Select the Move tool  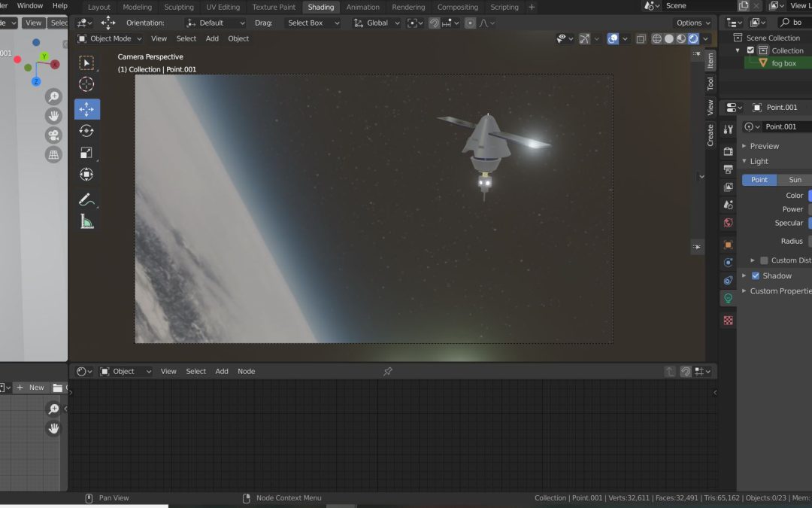(86, 109)
